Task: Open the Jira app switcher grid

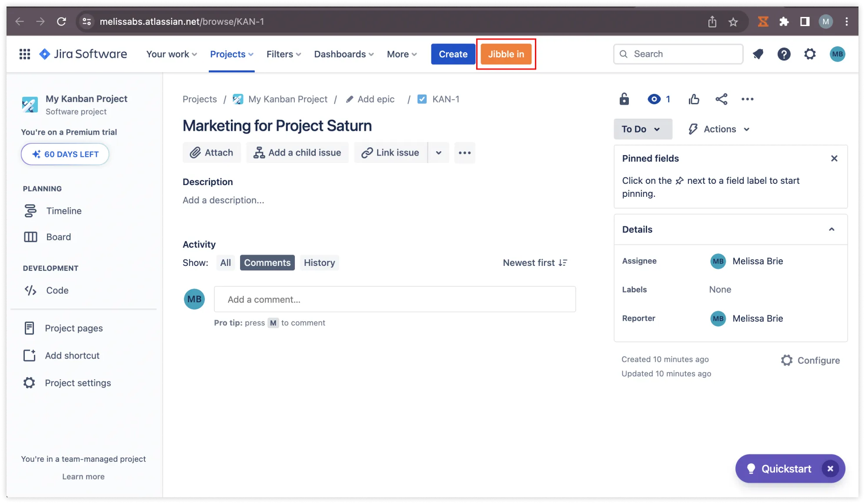Action: pyautogui.click(x=25, y=54)
